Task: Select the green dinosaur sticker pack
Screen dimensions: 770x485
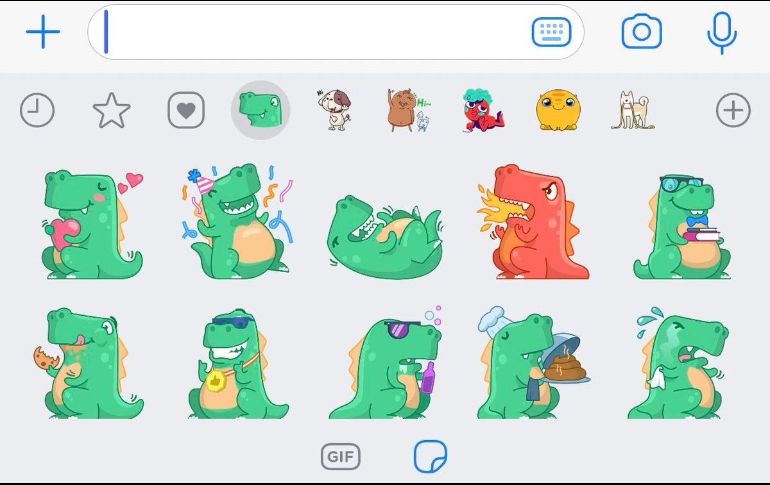Action: click(x=260, y=110)
